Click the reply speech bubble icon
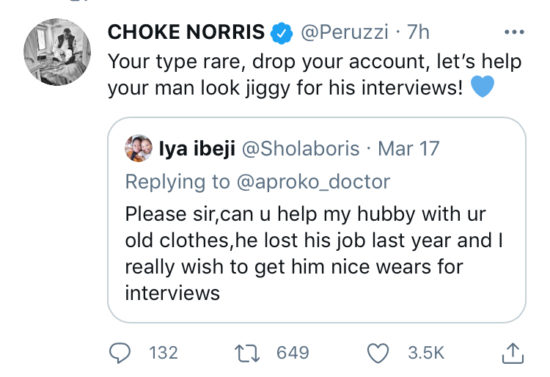Screen dimensions: 550x377 [120, 353]
